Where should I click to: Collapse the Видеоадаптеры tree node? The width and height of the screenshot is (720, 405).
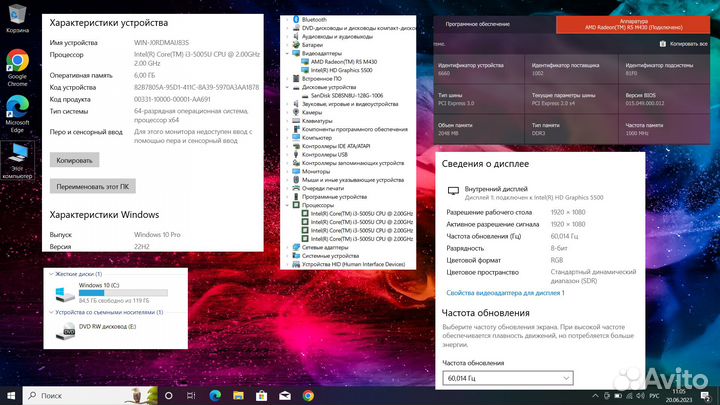pyautogui.click(x=287, y=53)
